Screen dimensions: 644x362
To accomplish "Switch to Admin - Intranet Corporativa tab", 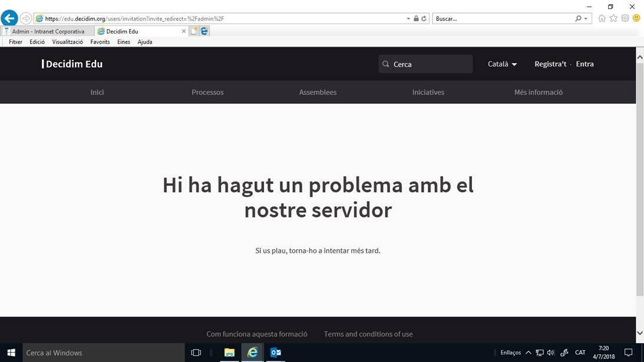I will click(48, 31).
